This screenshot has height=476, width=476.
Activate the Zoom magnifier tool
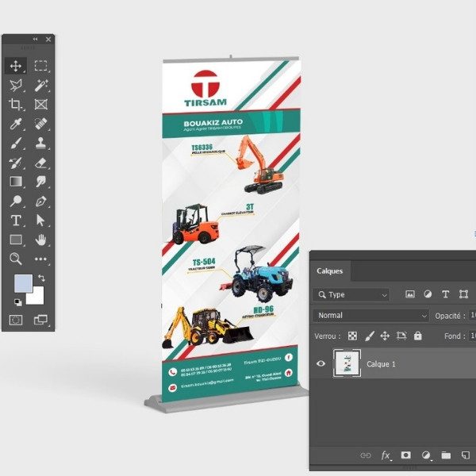point(15,259)
